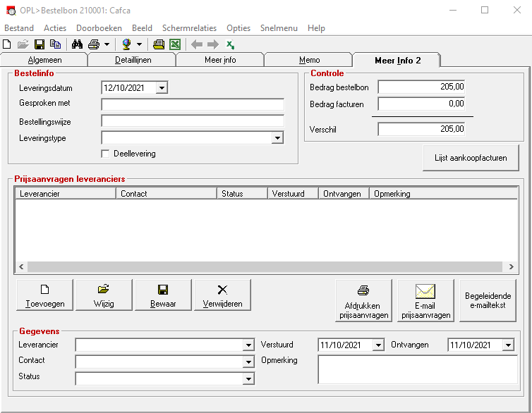This screenshot has height=413, width=532.
Task: Click the Bewaar button
Action: (x=163, y=295)
